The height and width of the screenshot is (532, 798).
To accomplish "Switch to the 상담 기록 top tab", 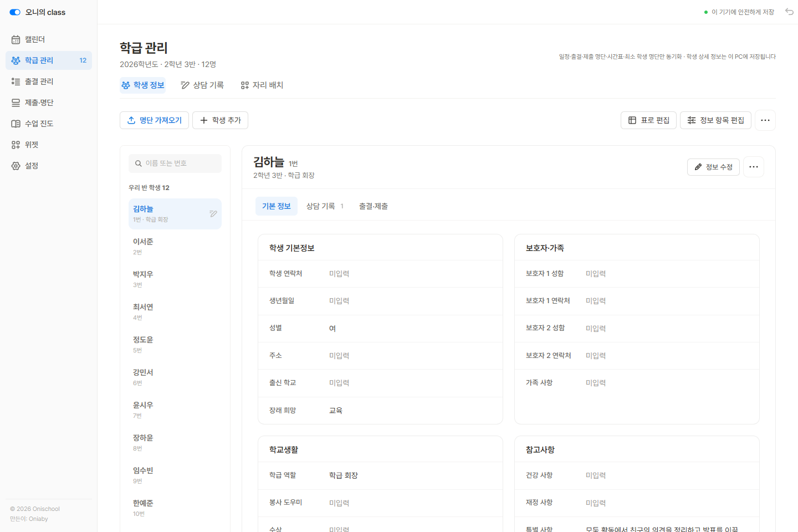I will point(202,85).
